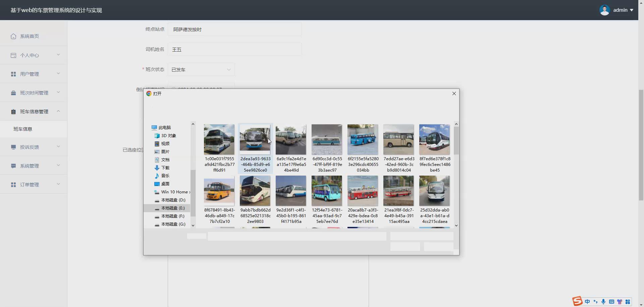Expand 个人中心 menu chevron
Image resolution: width=644 pixels, height=307 pixels.
pyautogui.click(x=58, y=55)
